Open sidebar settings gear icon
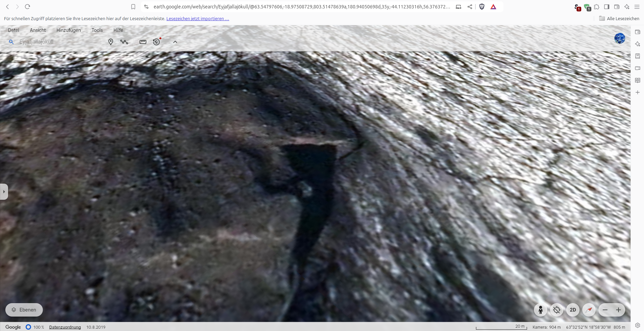Viewport: 644px width, 331px height. (x=638, y=325)
